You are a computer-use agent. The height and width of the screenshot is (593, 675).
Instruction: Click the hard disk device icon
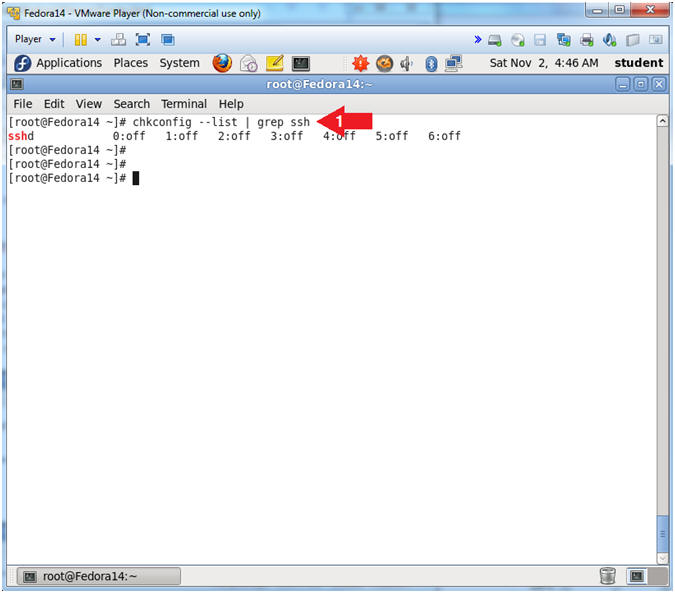click(x=495, y=40)
